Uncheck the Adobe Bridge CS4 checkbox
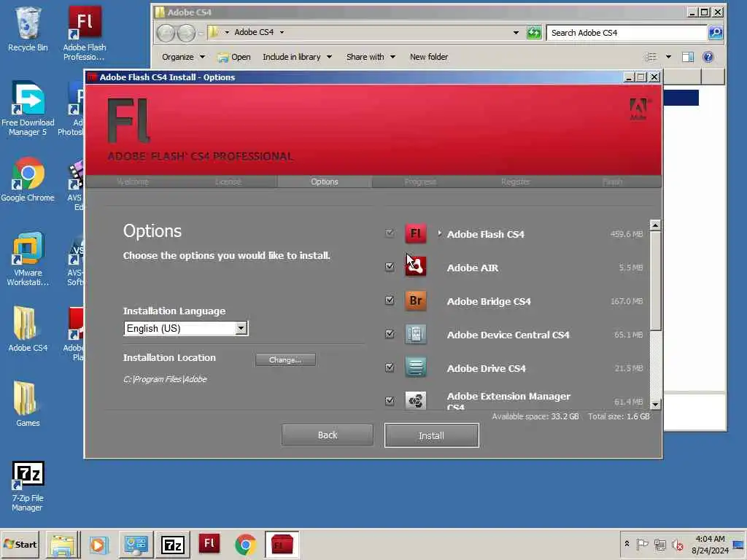The image size is (747, 560). pos(390,300)
